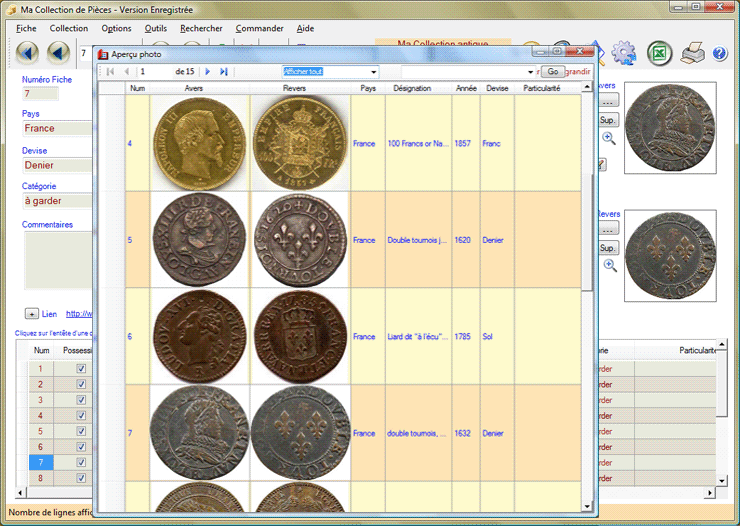Click the '...' browse button under Revers

[x=608, y=229]
